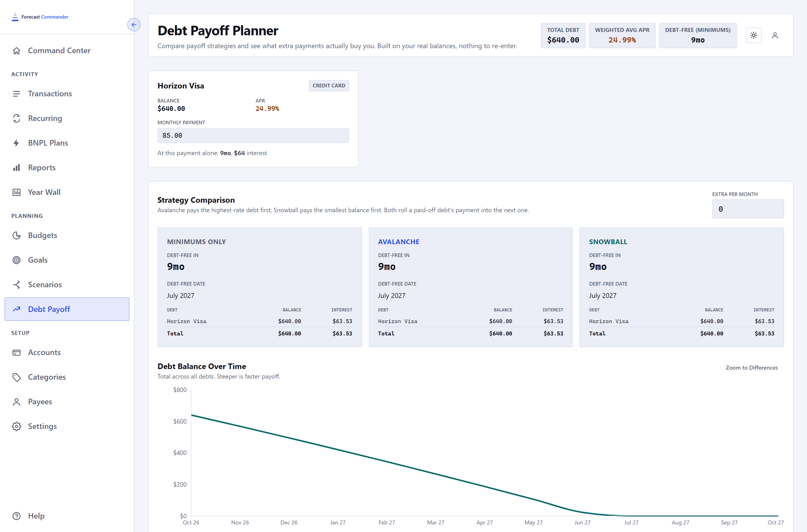Click the Jan 27 chart axis label
The height and width of the screenshot is (532, 807).
tap(337, 522)
